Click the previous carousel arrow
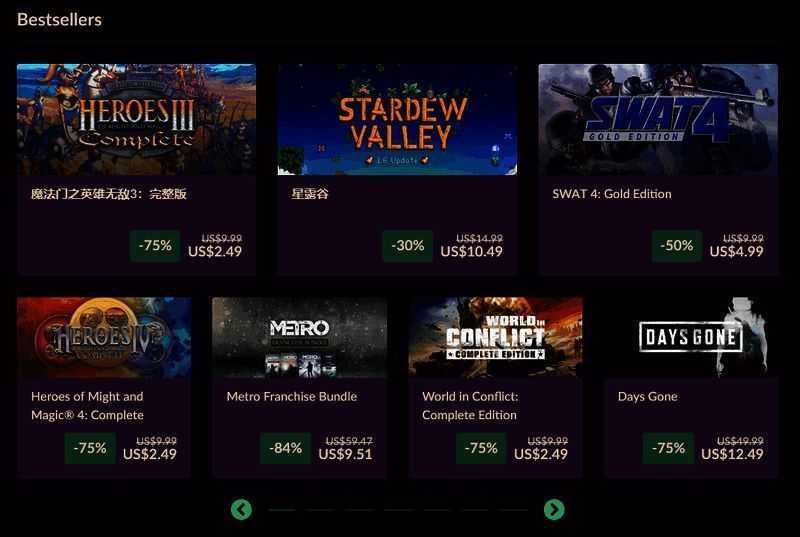 [x=241, y=510]
